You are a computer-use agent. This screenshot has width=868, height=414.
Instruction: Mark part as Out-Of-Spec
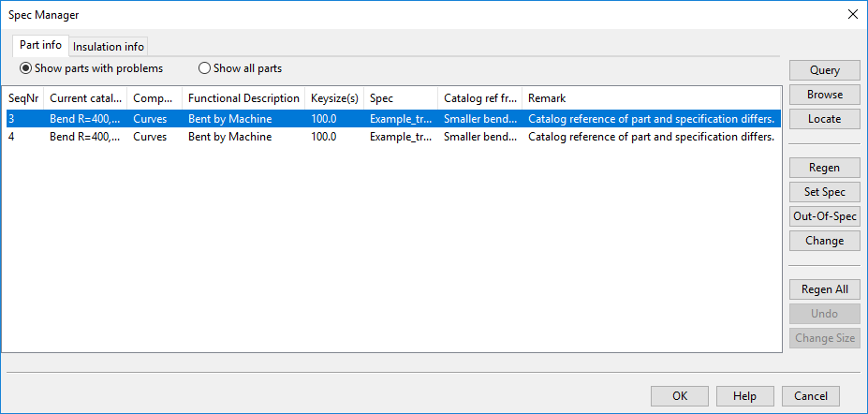[x=824, y=216]
